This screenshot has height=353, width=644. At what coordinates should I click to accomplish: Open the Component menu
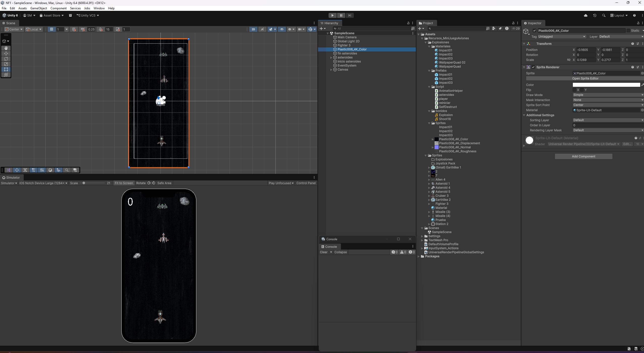(x=59, y=8)
